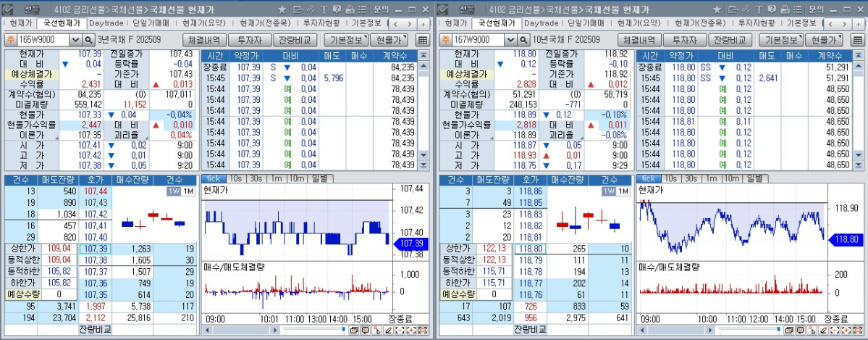Click the left chart horizontal scrollbar right arrow
868x340 pixels.
(x=275, y=330)
